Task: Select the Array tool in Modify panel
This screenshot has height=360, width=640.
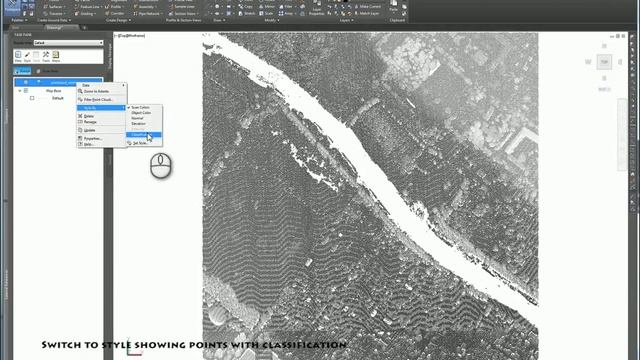Action: [286, 13]
